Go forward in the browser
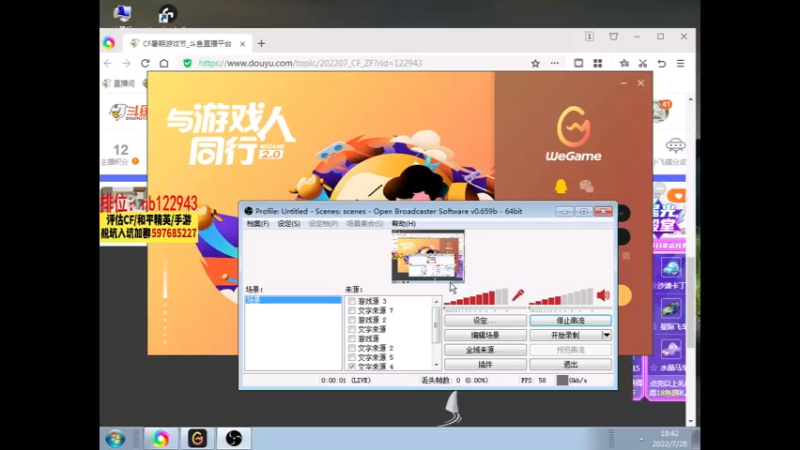 click(127, 63)
